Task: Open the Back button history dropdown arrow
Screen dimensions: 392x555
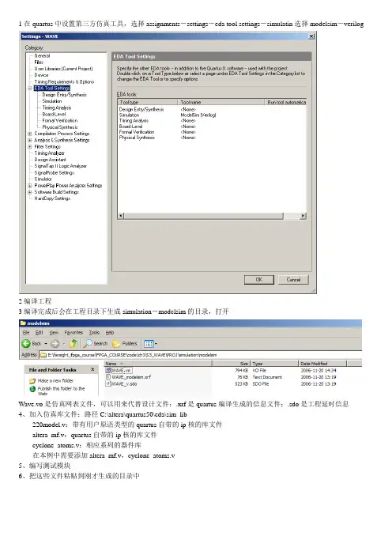Action: 46,344
